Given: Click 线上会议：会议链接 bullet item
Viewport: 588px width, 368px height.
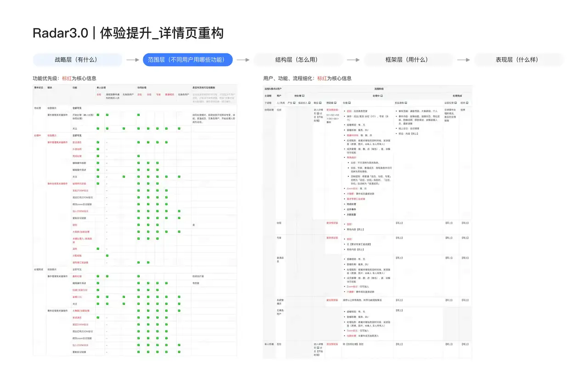Looking at the screenshot, I should point(408,128).
